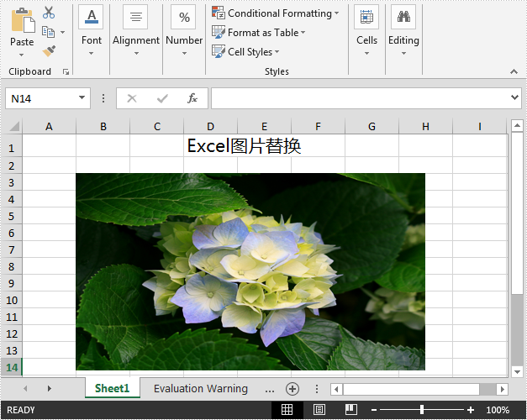Click the Paste clipboard icon
The height and width of the screenshot is (420, 527).
22,22
